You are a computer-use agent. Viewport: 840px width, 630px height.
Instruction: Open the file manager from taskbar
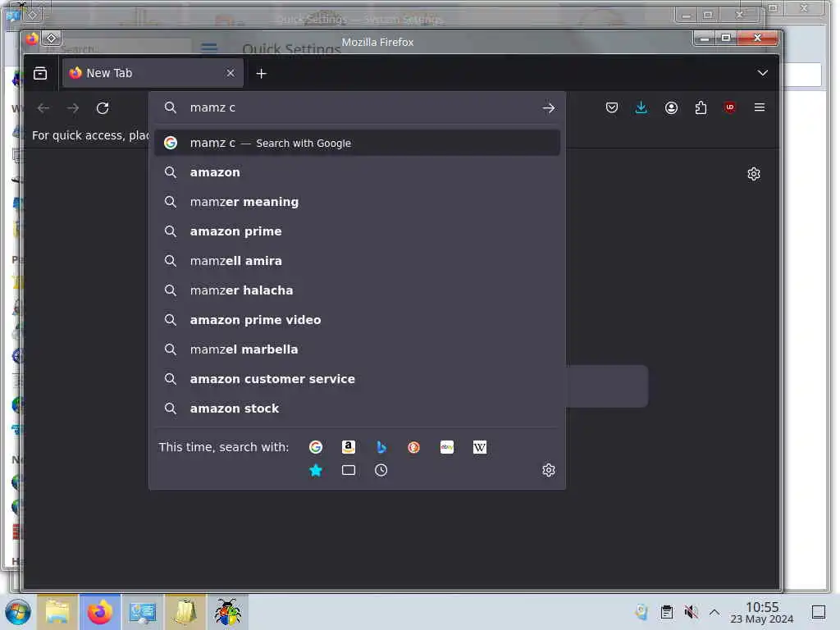[57, 612]
